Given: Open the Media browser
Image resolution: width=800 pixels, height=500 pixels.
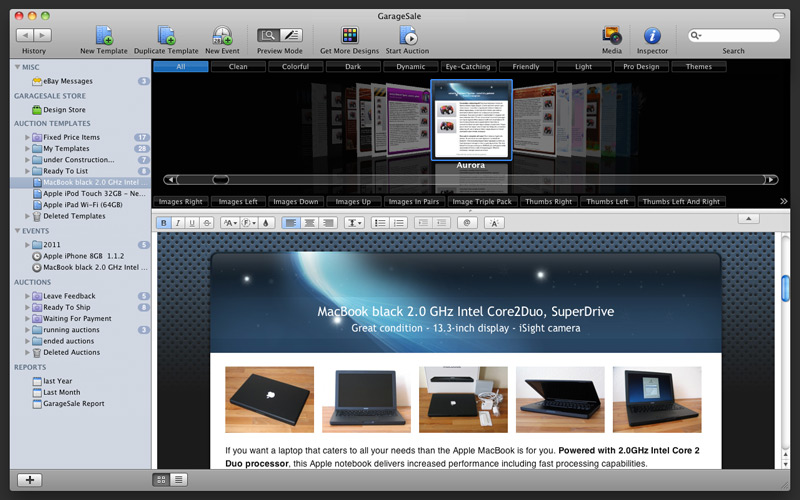Looking at the screenshot, I should [x=611, y=36].
